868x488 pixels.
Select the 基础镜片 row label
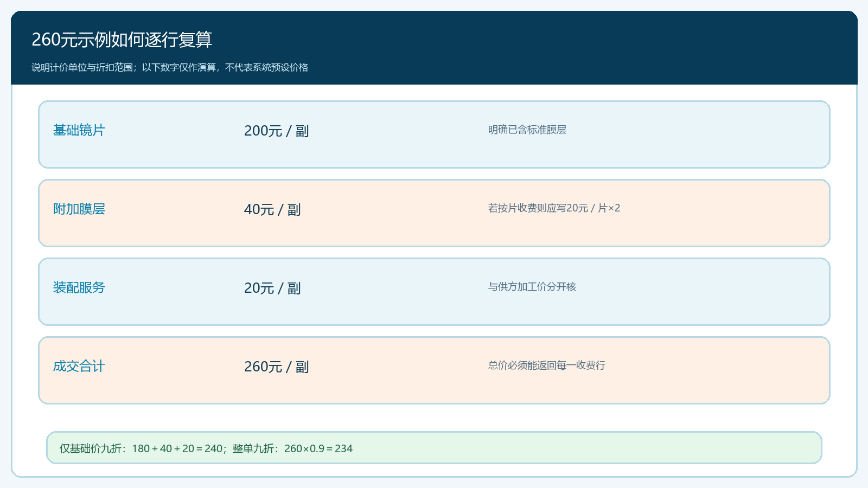[x=79, y=130]
